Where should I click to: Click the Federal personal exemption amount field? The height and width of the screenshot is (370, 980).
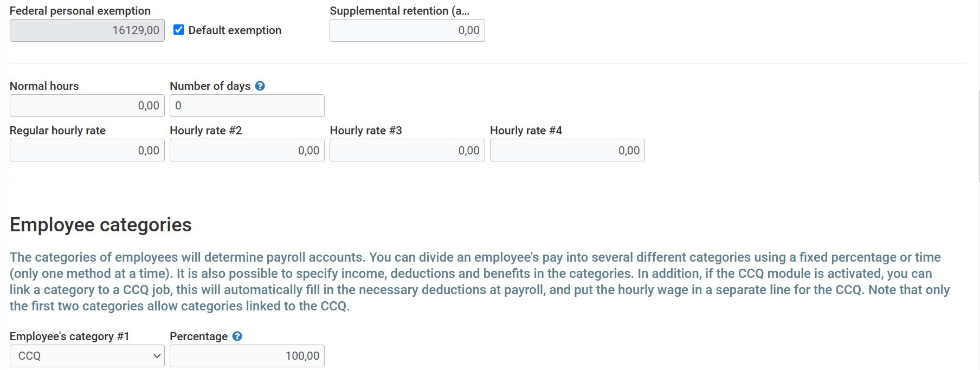pos(87,30)
